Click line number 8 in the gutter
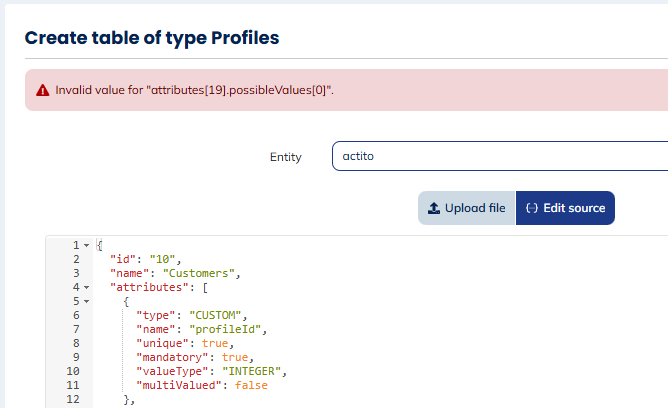This screenshot has width=668, height=408. coord(74,342)
